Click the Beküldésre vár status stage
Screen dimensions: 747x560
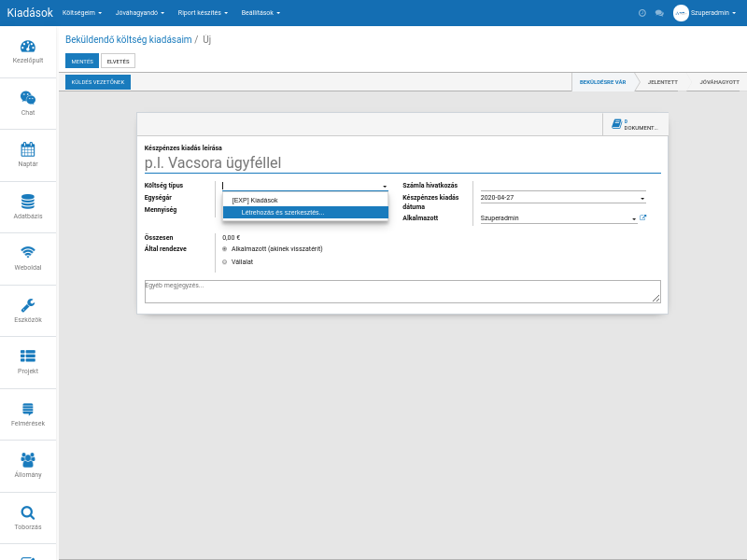click(602, 82)
